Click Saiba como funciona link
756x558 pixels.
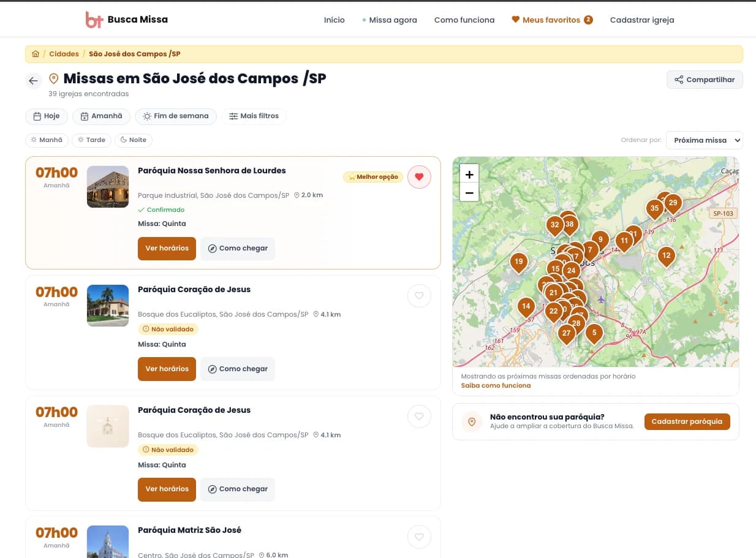[x=496, y=385]
